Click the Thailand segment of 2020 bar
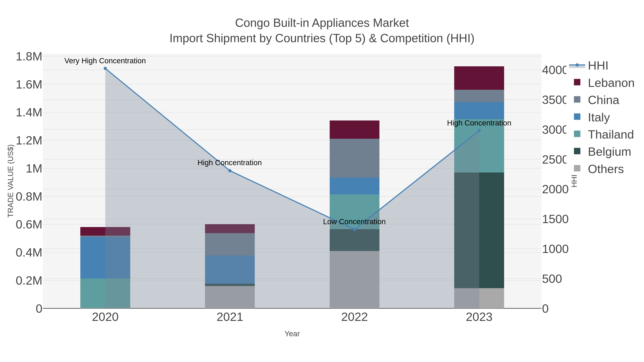The width and height of the screenshot is (644, 362). point(105,293)
